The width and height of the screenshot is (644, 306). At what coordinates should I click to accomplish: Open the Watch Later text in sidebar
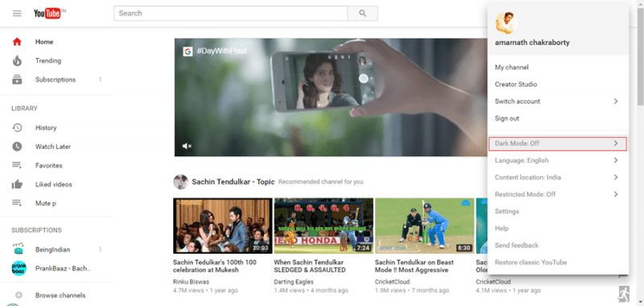53,147
